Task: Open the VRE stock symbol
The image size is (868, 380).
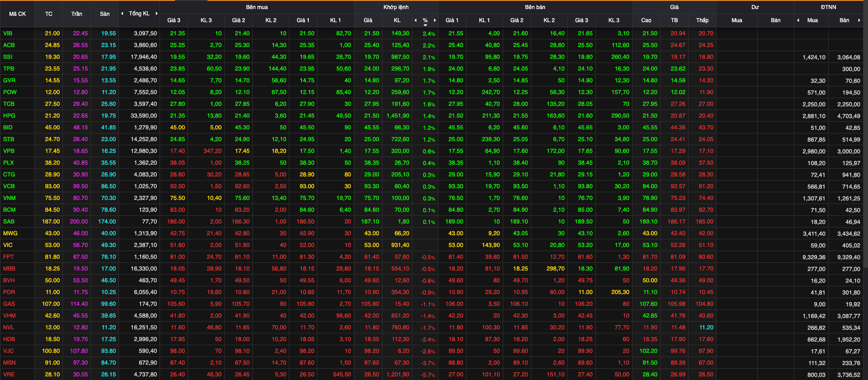Action: (x=9, y=375)
